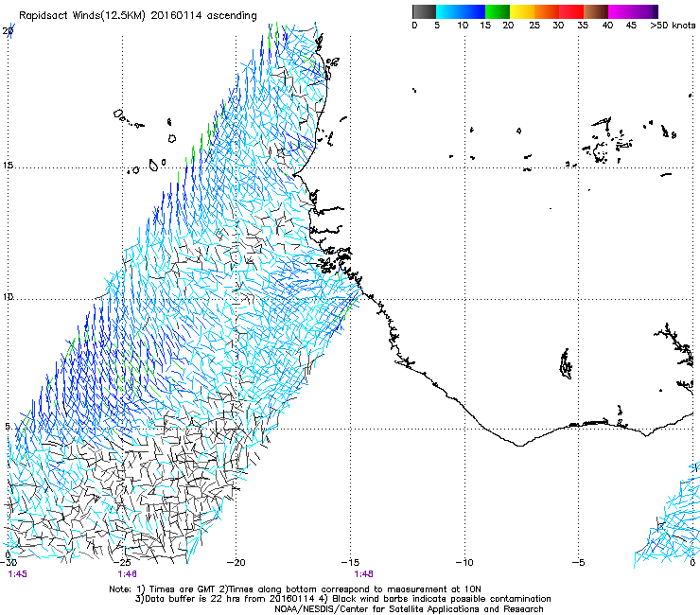
Task: Click the latitude label '10' on left axis
Action: point(8,296)
